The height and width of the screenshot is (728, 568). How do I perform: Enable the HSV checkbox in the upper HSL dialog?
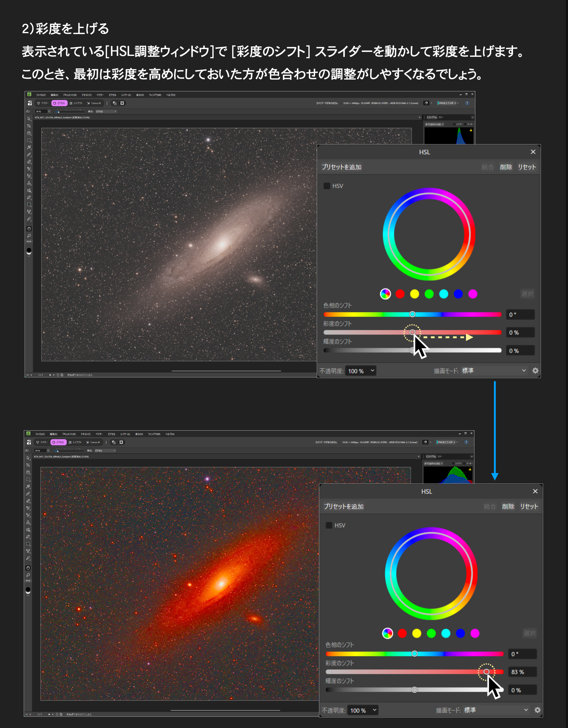point(327,186)
